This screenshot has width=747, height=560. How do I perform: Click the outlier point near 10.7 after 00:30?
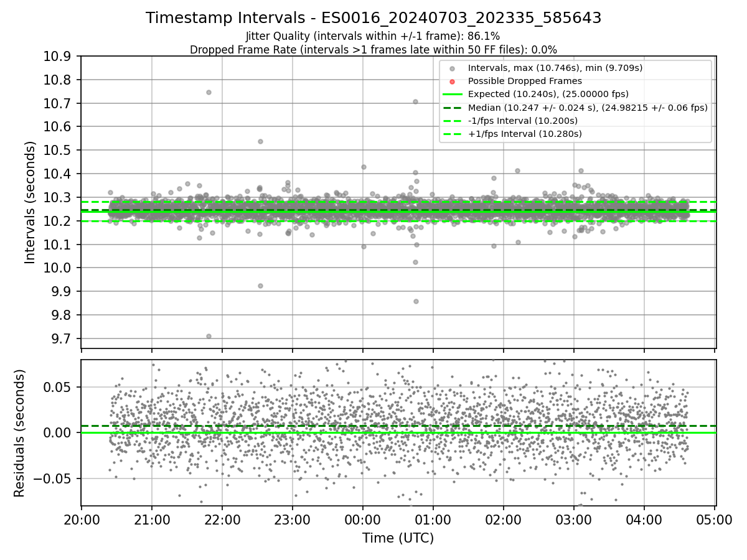point(415,101)
